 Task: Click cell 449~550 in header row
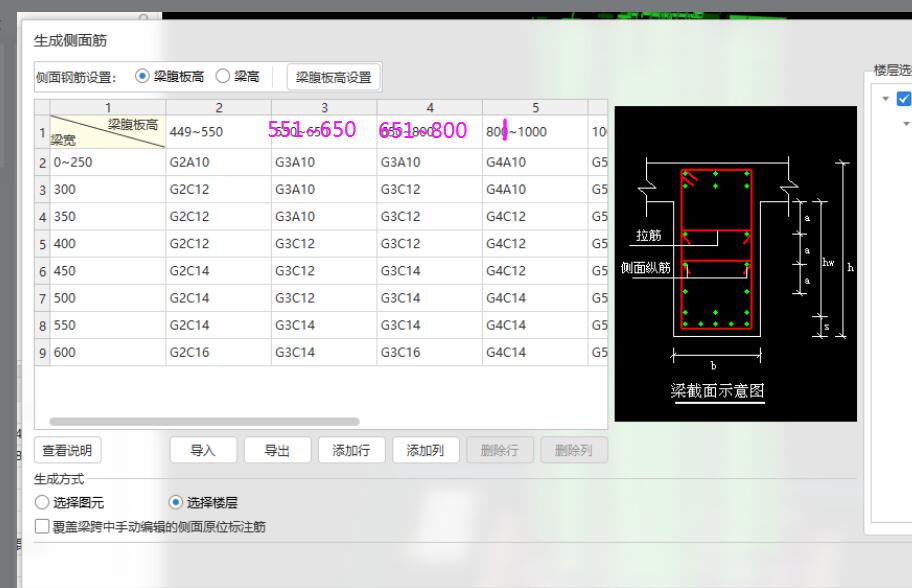pos(219,132)
